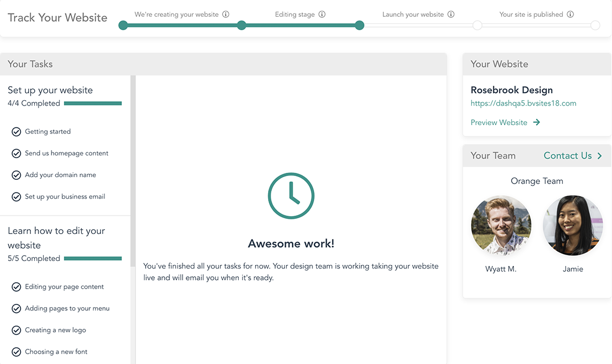The image size is (612, 364).
Task: Click the Contact Us link
Action: [567, 156]
